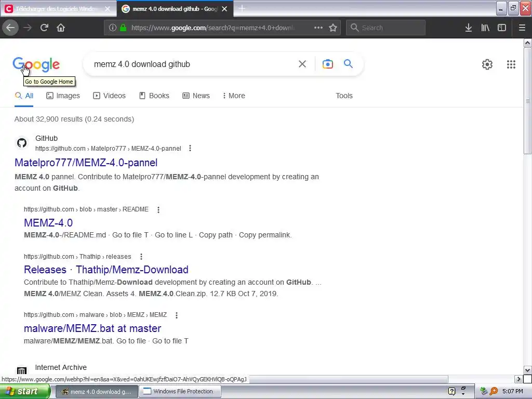
Task: Click the 5:07 PM clock
Action: [x=513, y=391]
